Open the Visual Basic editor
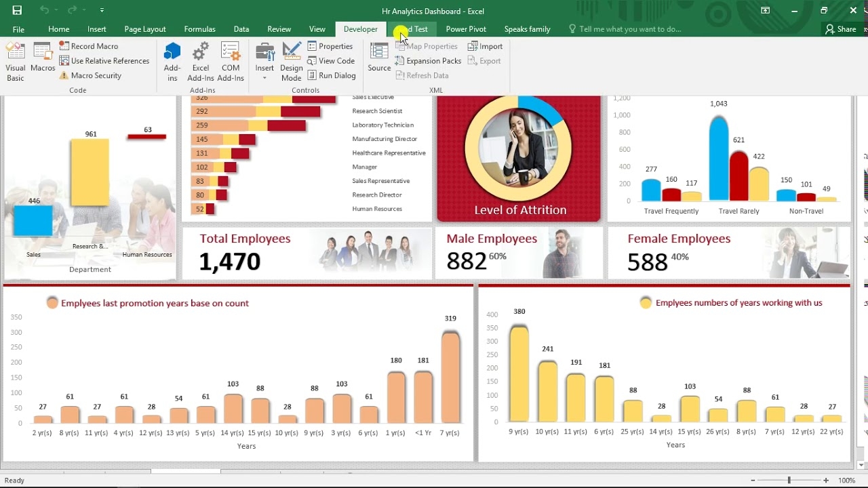This screenshot has height=488, width=868. tap(15, 61)
